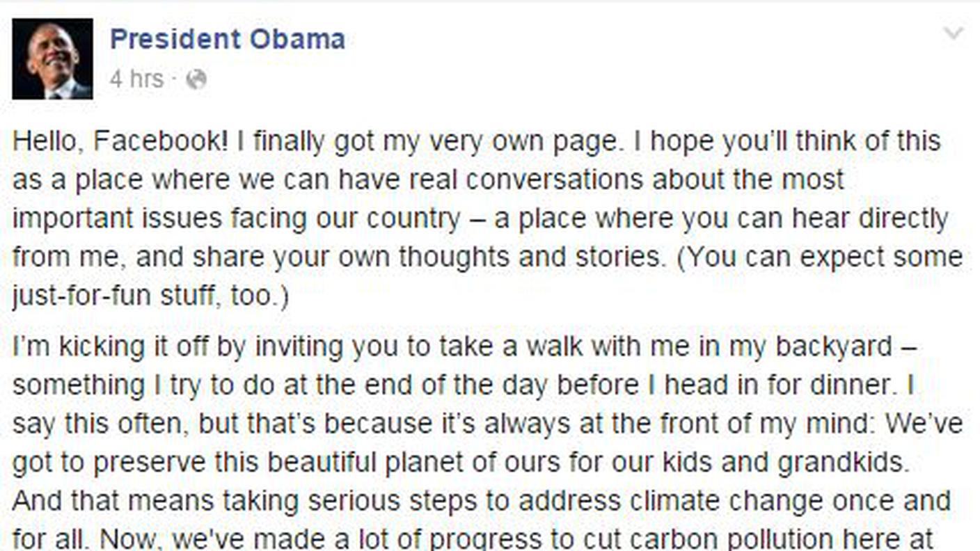Click the public globe privacy icon
This screenshot has height=551, width=980.
[196, 80]
